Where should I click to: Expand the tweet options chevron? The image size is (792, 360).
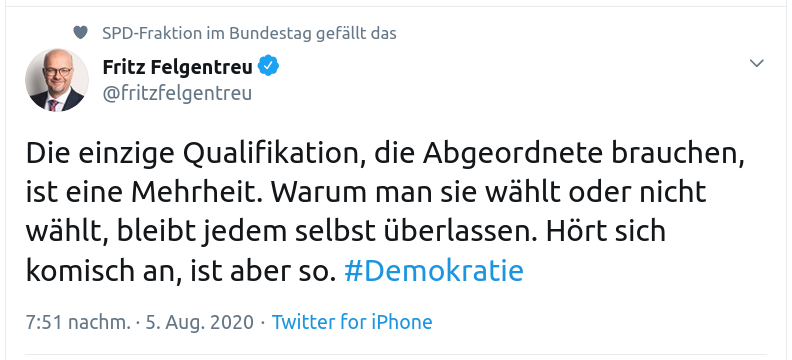pyautogui.click(x=756, y=63)
